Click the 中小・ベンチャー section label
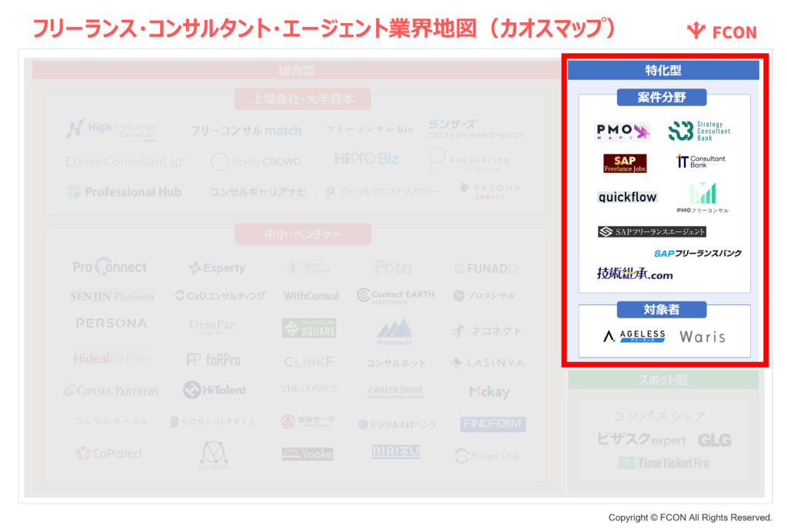This screenshot has height=532, width=787. [303, 234]
